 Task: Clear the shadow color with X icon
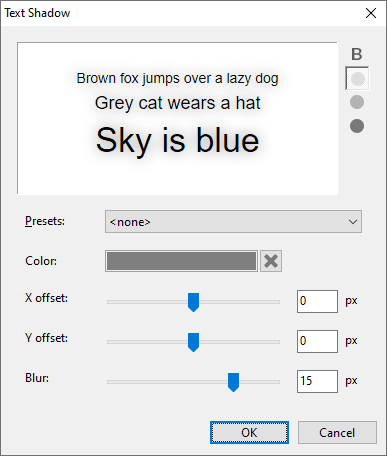point(271,261)
